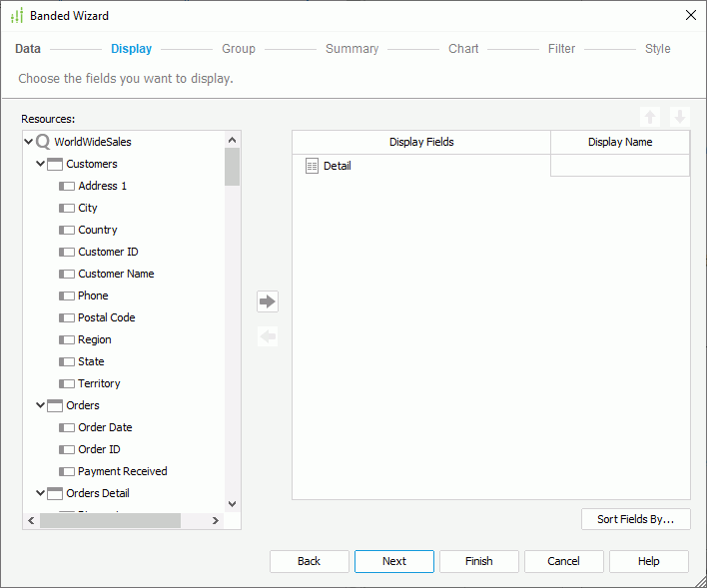Go to the Summary step
Viewport: 707px width, 588px height.
click(352, 49)
